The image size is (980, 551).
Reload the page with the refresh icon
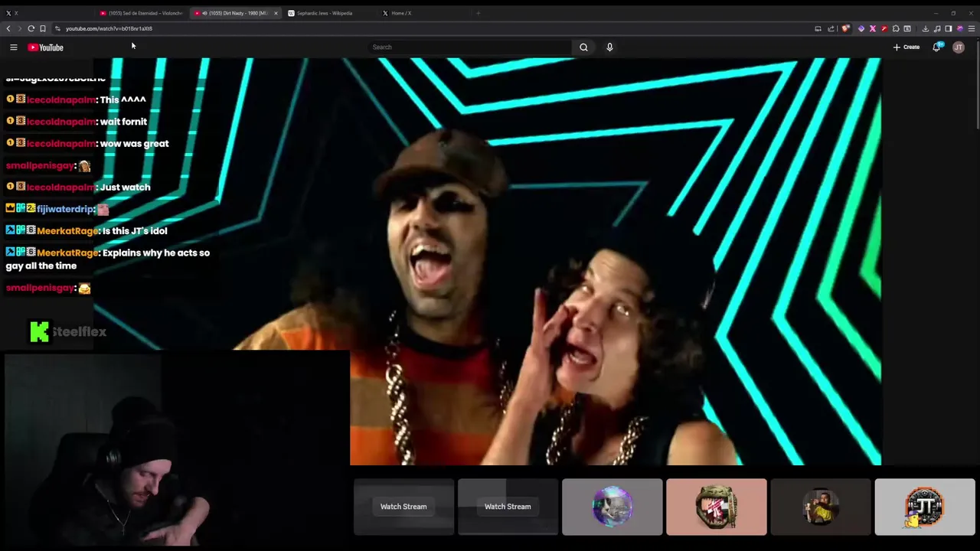pyautogui.click(x=31, y=28)
